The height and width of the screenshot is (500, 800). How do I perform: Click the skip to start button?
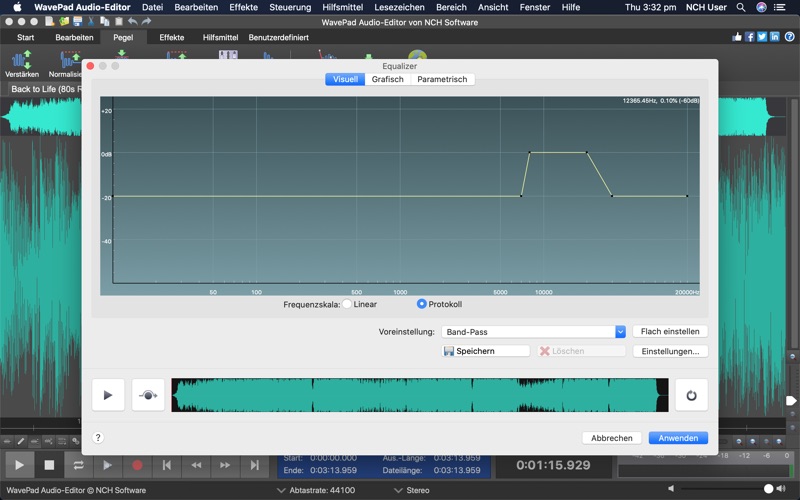166,465
